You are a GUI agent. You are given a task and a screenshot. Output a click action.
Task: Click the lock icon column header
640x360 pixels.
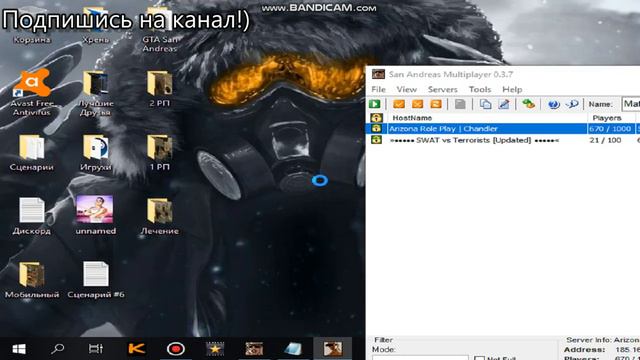point(376,118)
